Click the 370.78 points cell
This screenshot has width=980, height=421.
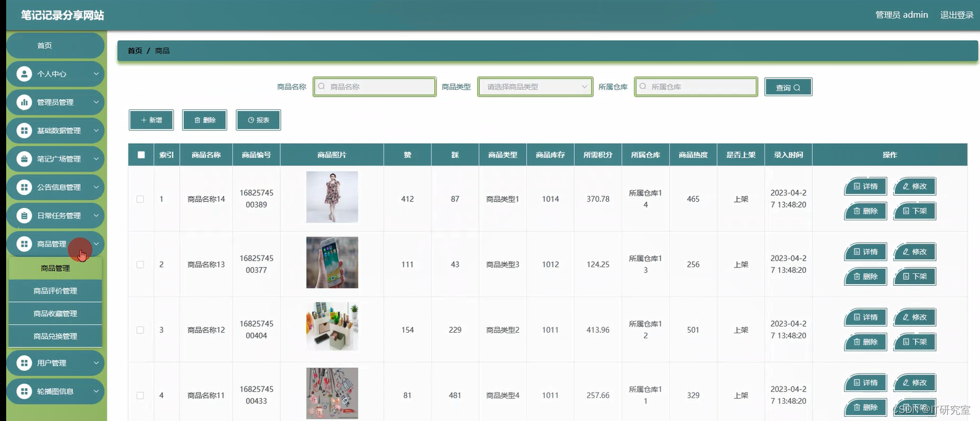coord(598,199)
